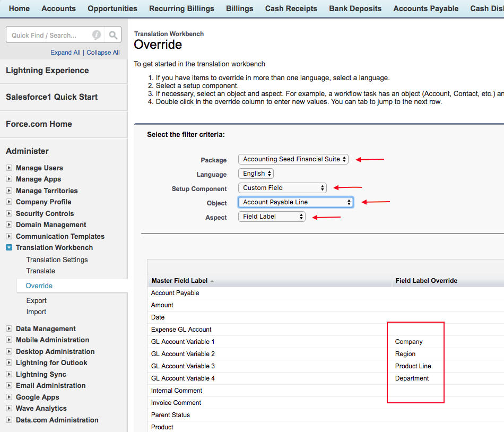Expand the Security Controls section

(x=9, y=213)
